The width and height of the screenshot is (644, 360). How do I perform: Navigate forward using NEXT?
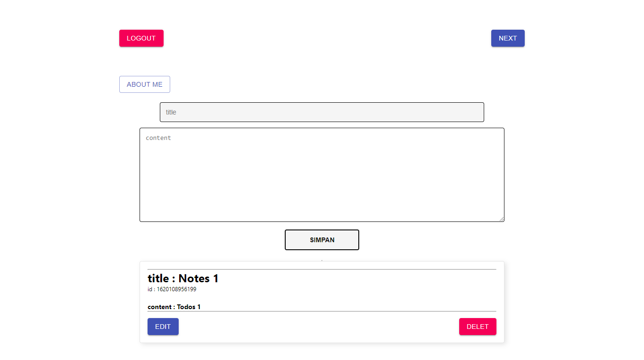pos(508,38)
